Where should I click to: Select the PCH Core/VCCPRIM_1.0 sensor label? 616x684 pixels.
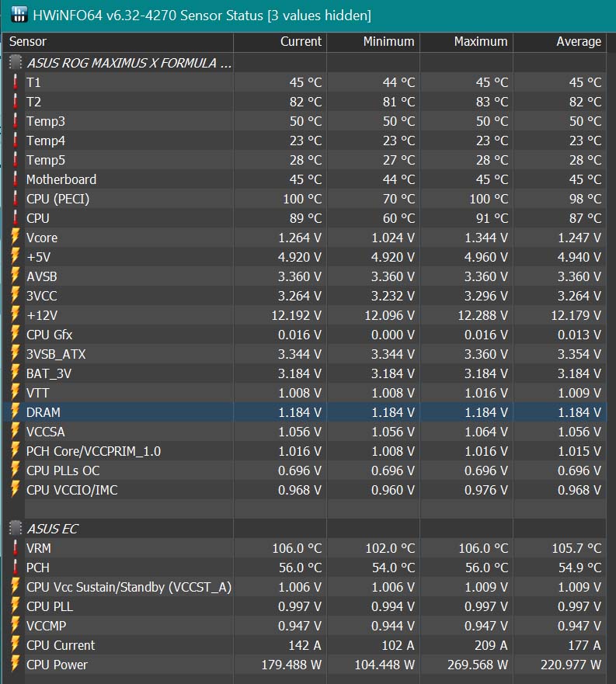click(93, 451)
